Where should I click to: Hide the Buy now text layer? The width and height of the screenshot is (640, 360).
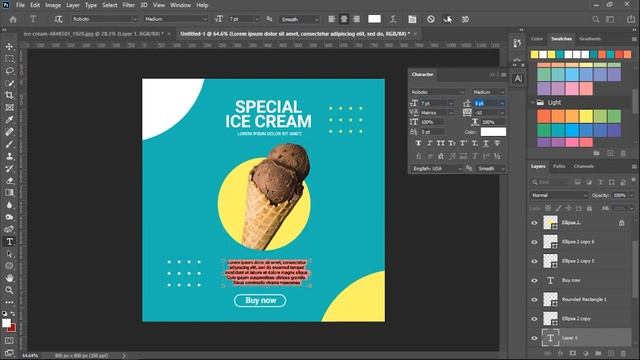(534, 280)
